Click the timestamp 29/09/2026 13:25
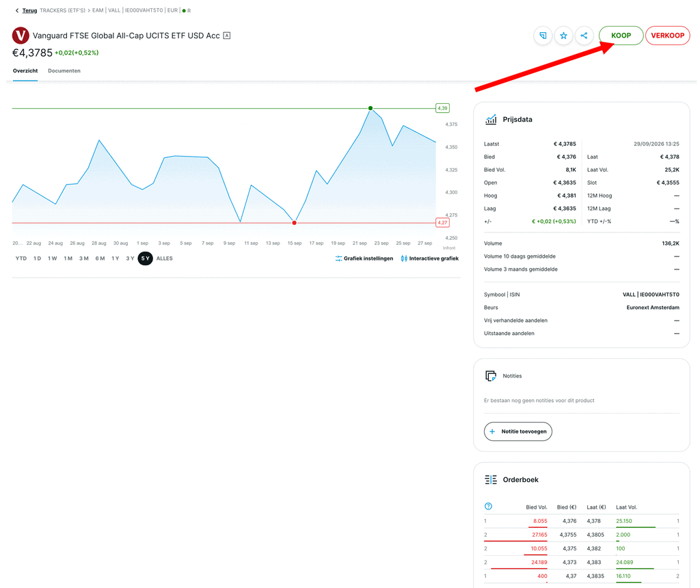The width and height of the screenshot is (700, 588). (656, 144)
